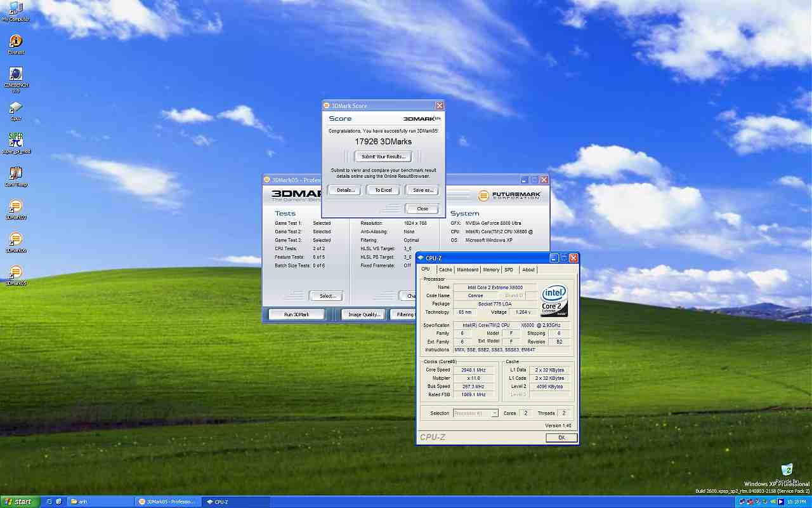
Task: Click the 3DMark06 desktop shortcut
Action: point(16,241)
